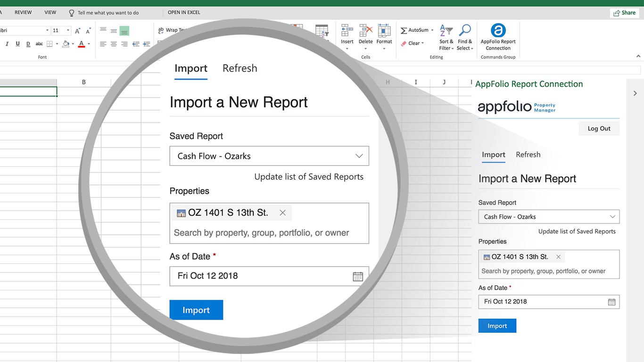Select column I header
Image resolution: width=644 pixels, height=362 pixels.
click(416, 82)
